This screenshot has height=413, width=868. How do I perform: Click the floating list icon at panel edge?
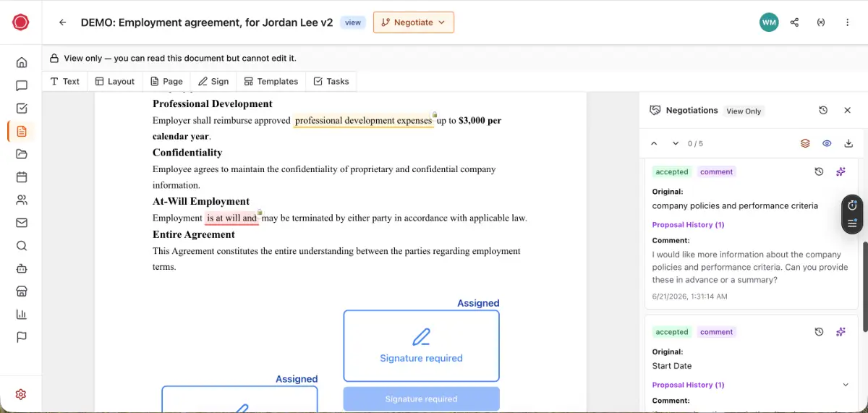852,223
